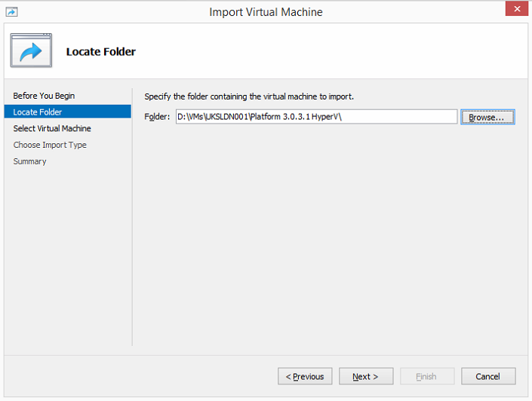Open the Summary step in sidebar

click(29, 161)
